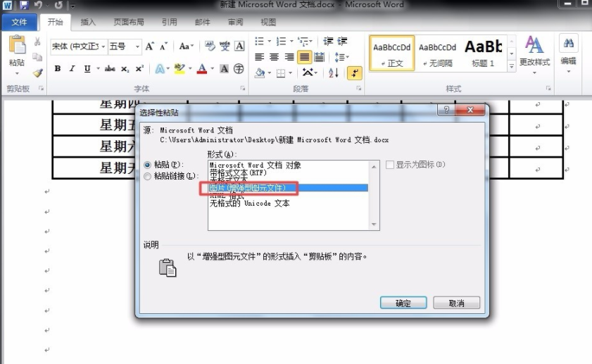Click the Copy icon in clipboard group
Viewport: 592px width, 364px height.
[x=37, y=56]
